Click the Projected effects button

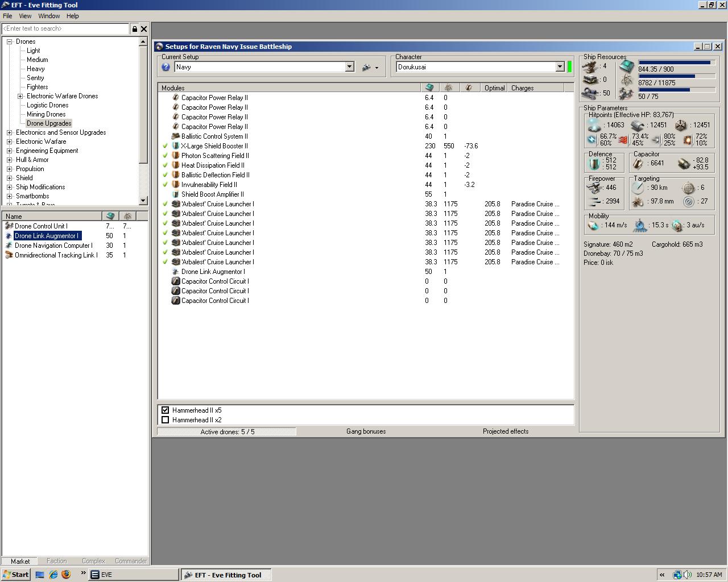click(x=506, y=431)
